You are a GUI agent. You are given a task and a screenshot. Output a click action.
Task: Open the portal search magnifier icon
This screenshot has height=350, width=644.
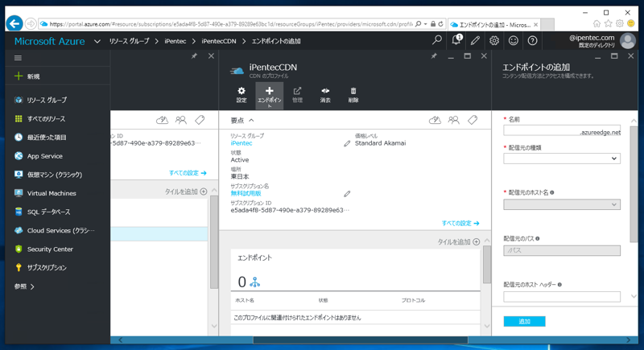(437, 40)
